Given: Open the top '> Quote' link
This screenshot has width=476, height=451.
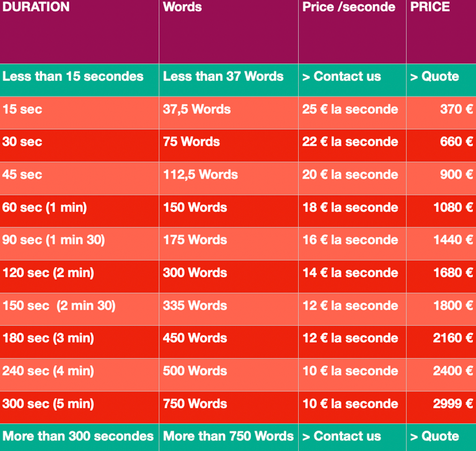Looking at the screenshot, I should pyautogui.click(x=434, y=76).
